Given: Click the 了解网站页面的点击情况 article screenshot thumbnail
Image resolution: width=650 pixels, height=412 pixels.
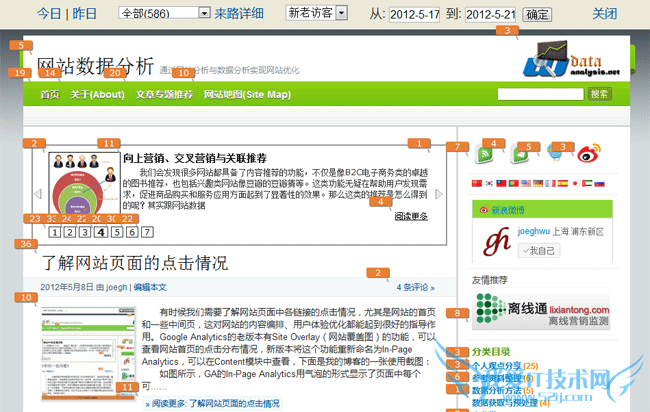Looking at the screenshot, I should click(x=88, y=354).
